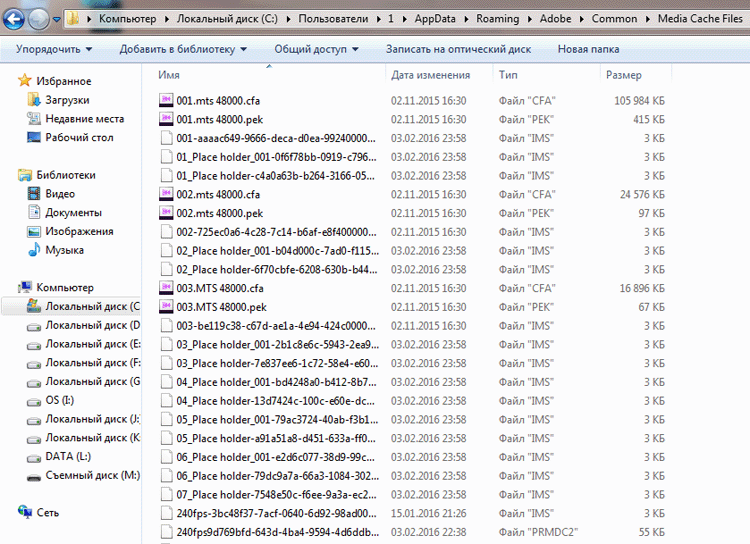This screenshot has height=544, width=750.
Task: Expand the arrow after AppData in breadcrumb
Action: coord(466,19)
